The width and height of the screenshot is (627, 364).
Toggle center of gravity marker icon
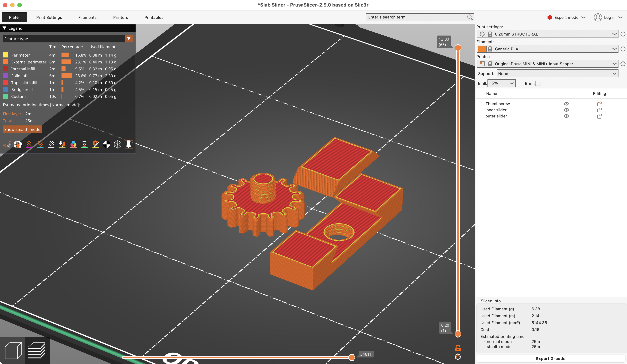[x=106, y=144]
